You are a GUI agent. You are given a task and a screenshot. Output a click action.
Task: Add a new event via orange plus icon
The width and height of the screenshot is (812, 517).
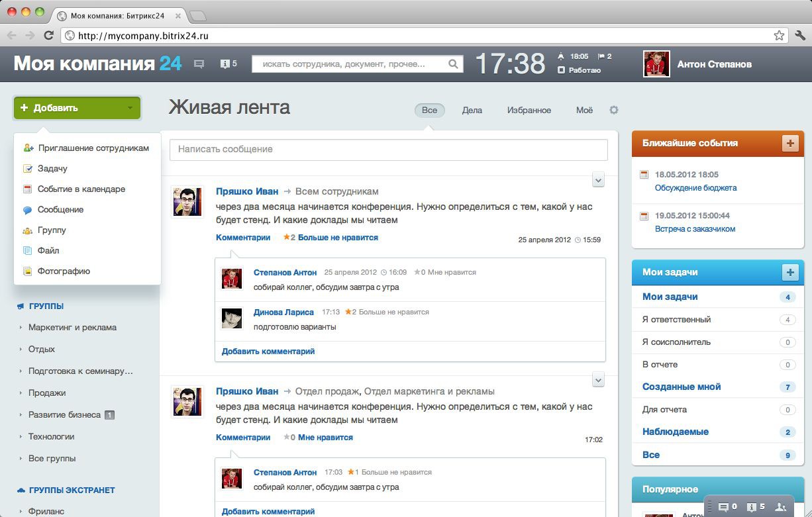(791, 143)
